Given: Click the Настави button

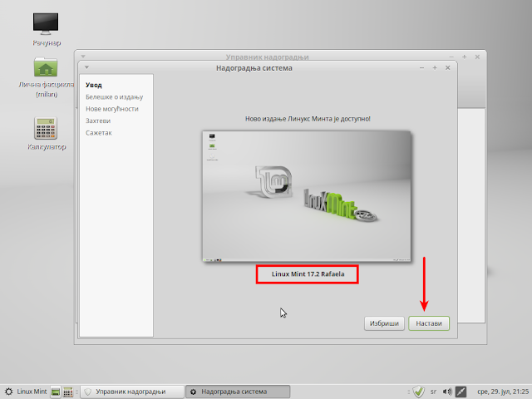Looking at the screenshot, I should [x=429, y=323].
